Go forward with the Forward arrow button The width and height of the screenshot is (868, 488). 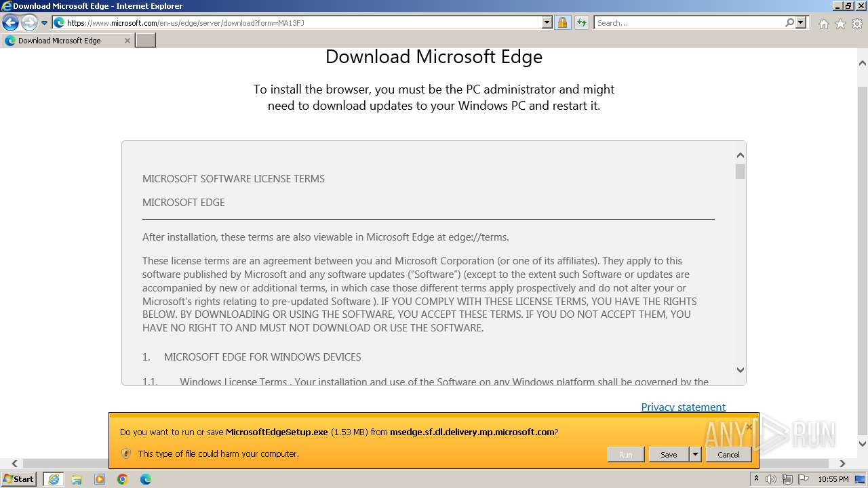click(29, 23)
